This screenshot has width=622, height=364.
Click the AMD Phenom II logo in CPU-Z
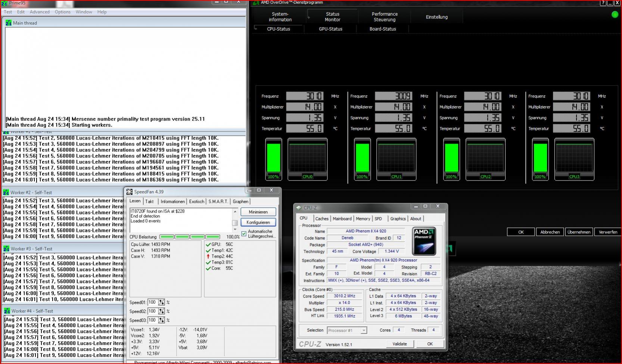[424, 241]
